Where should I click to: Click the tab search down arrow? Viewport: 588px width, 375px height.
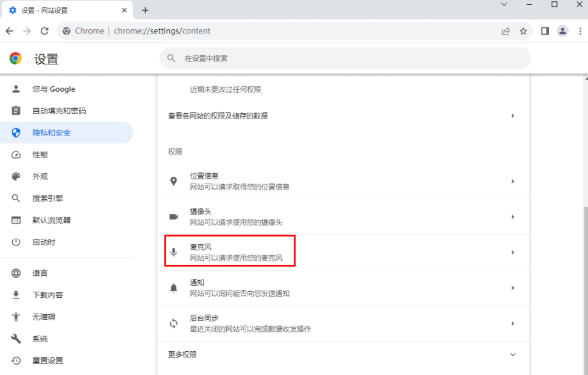pyautogui.click(x=504, y=4)
